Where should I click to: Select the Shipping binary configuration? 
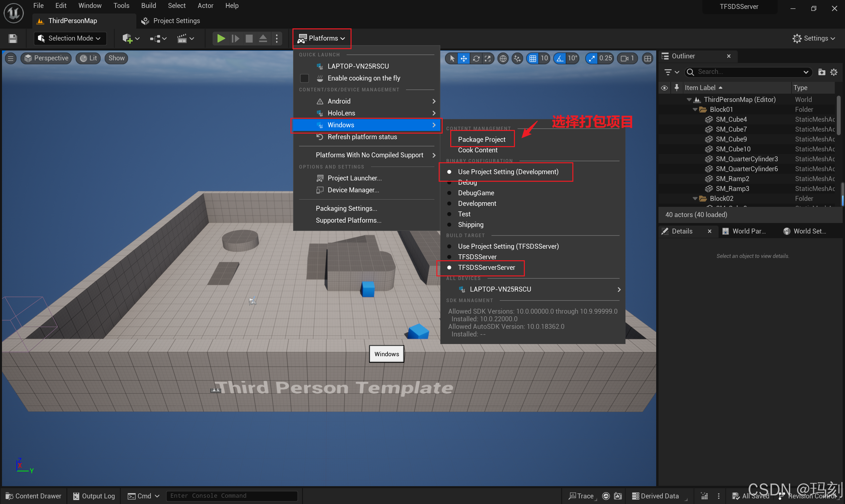point(470,225)
